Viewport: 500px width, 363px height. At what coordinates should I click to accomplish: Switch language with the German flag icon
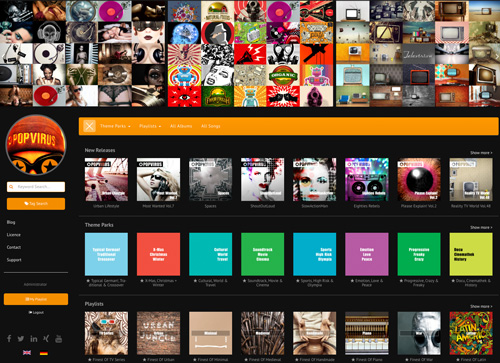click(x=44, y=353)
